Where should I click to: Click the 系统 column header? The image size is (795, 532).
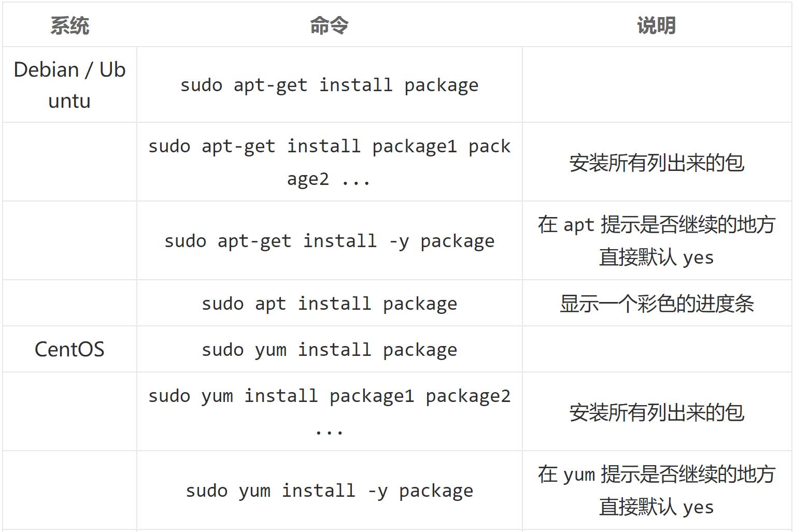69,25
